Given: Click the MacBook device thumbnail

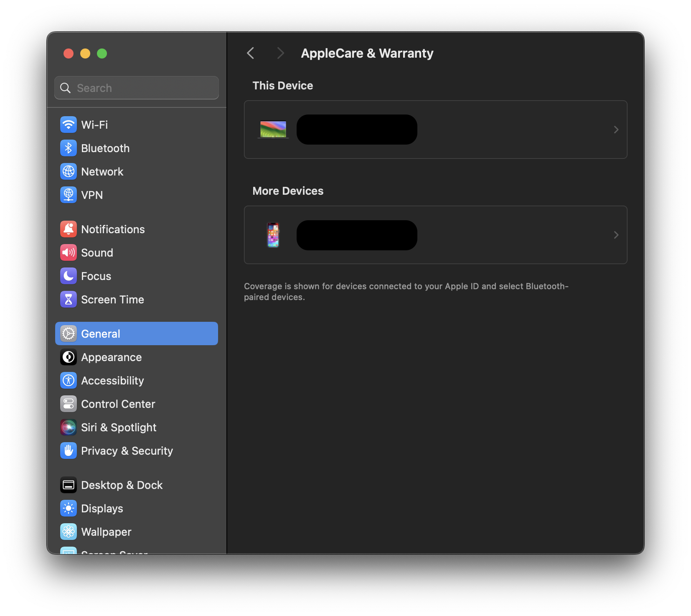Looking at the screenshot, I should coord(273,130).
